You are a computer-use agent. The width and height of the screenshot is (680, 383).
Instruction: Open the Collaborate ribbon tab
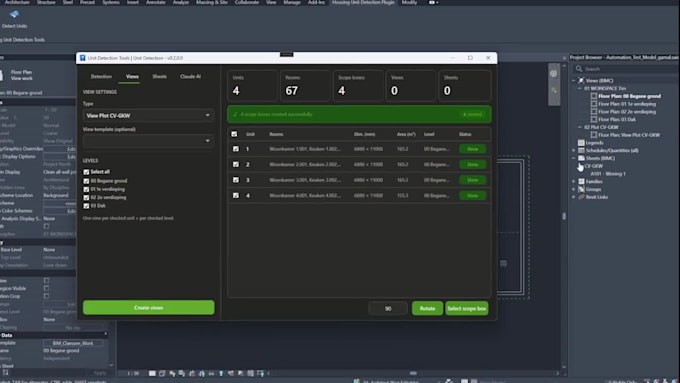point(247,3)
